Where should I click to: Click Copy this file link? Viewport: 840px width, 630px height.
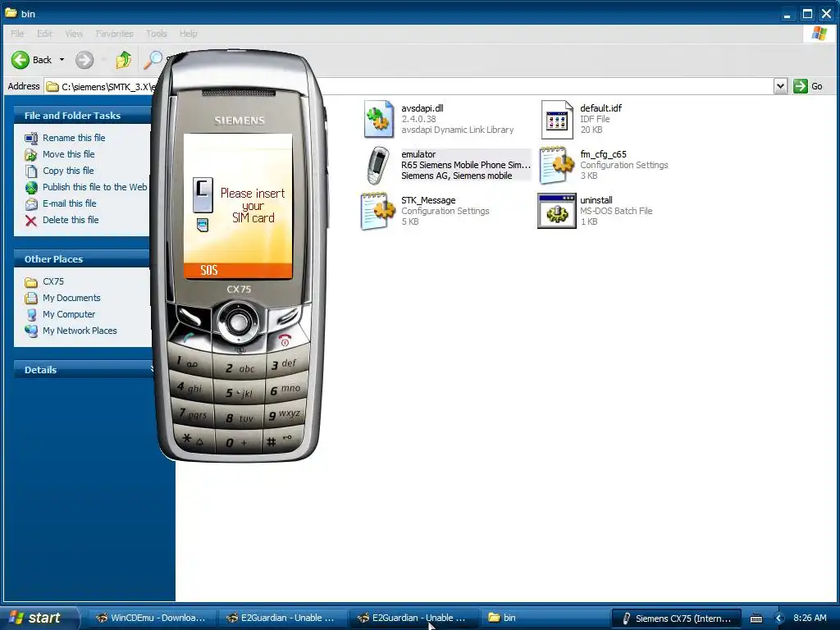(x=68, y=171)
